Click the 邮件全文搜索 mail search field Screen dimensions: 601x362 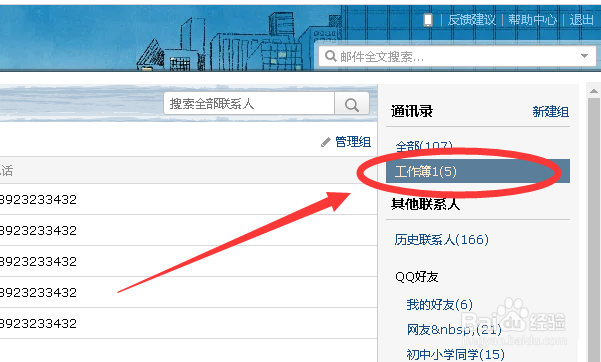coord(457,56)
